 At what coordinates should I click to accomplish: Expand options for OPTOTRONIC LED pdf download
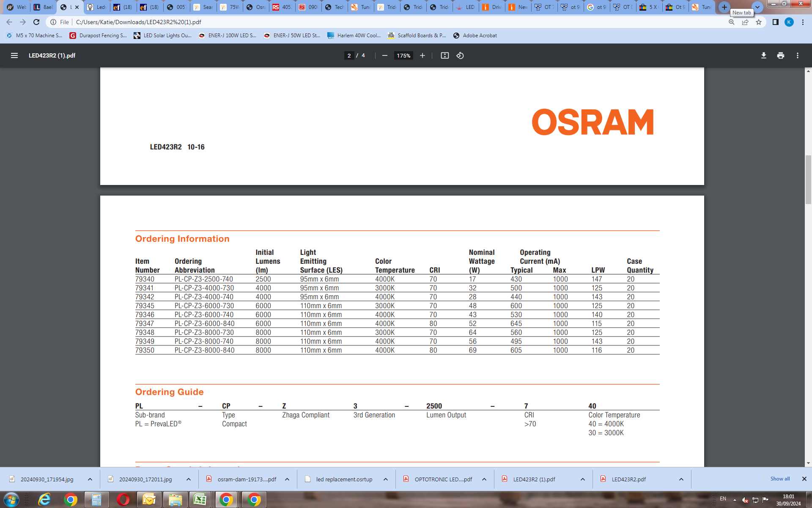point(484,479)
